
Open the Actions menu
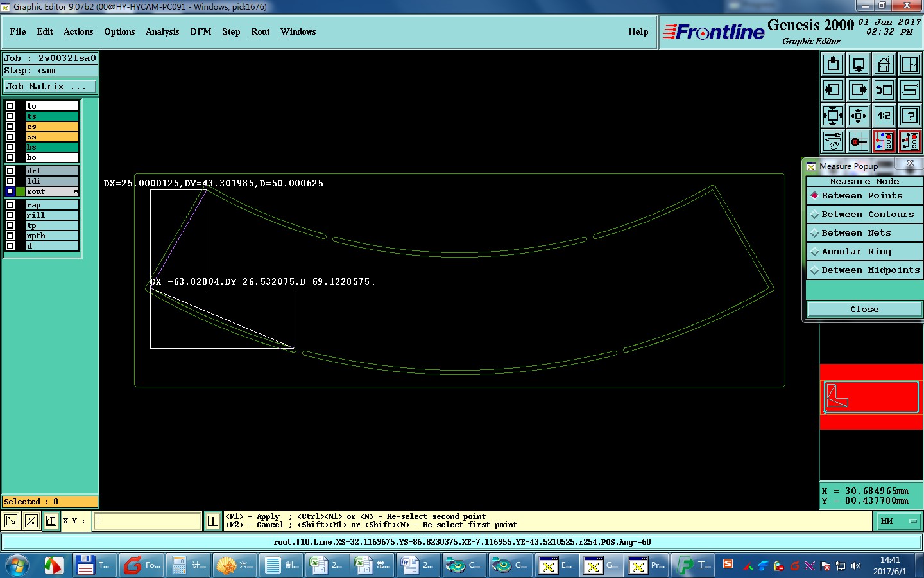[x=78, y=31]
